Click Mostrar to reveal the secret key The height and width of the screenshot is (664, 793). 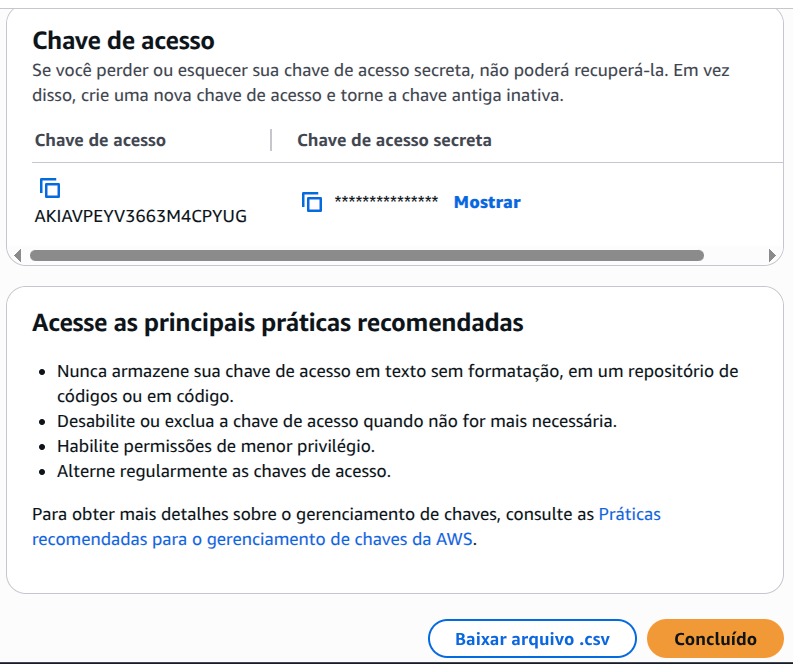[487, 202]
